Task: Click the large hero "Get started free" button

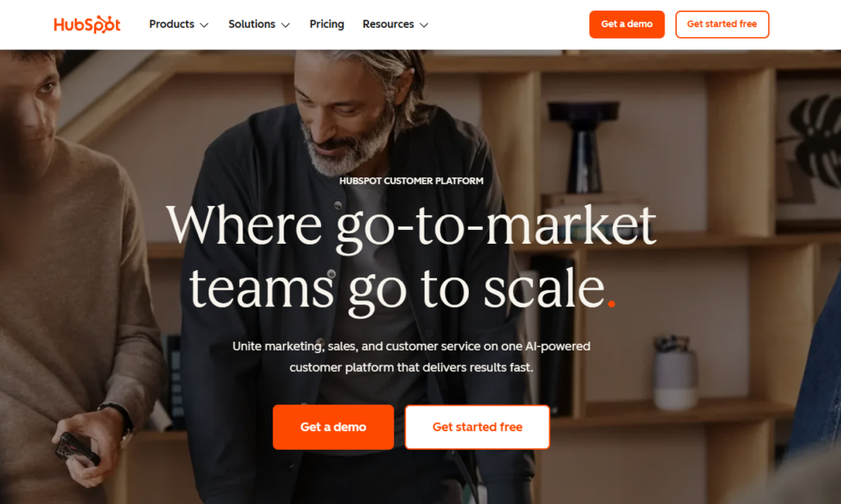Action: click(x=477, y=427)
